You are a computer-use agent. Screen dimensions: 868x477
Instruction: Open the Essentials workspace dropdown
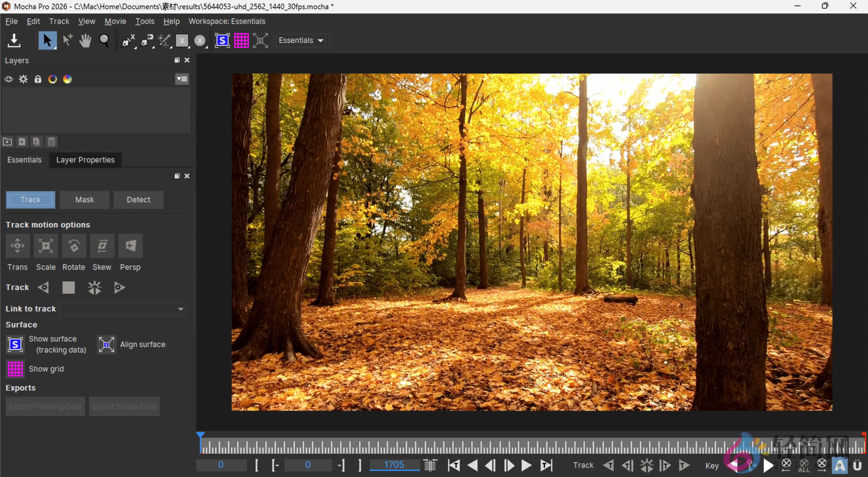pyautogui.click(x=301, y=40)
